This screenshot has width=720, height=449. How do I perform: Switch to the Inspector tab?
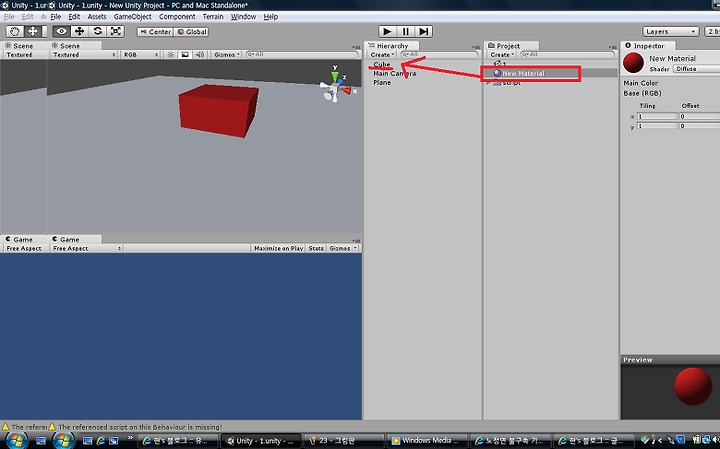coord(648,45)
